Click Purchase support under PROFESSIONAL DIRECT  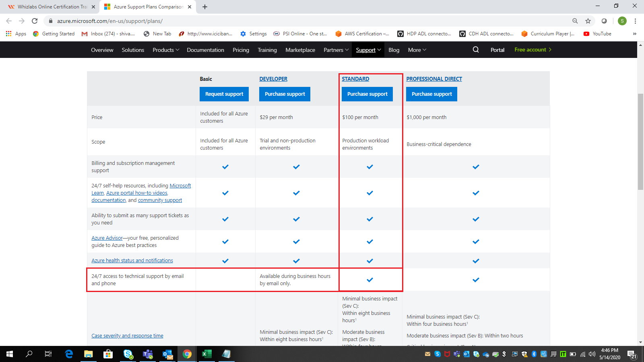tap(432, 94)
